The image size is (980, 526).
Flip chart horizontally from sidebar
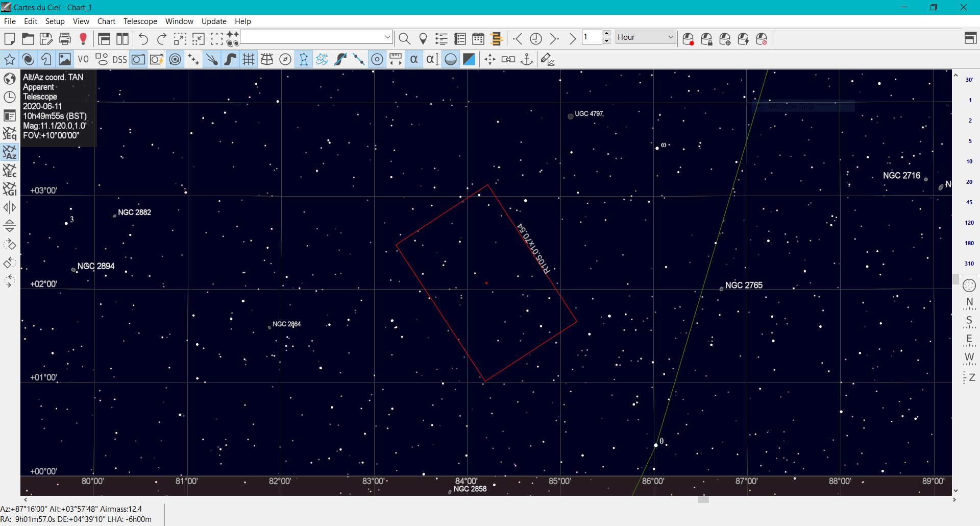(10, 207)
